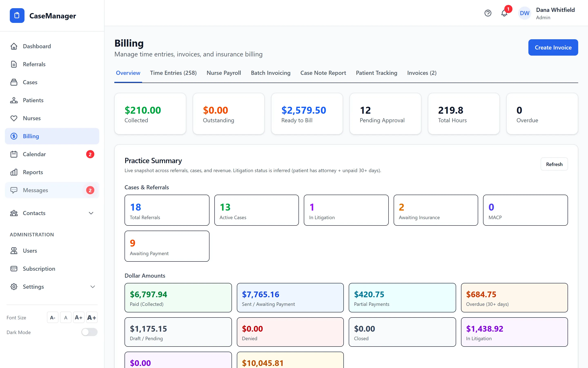Open the Patient Tracking tab
Image resolution: width=588 pixels, height=368 pixels.
pyautogui.click(x=377, y=73)
